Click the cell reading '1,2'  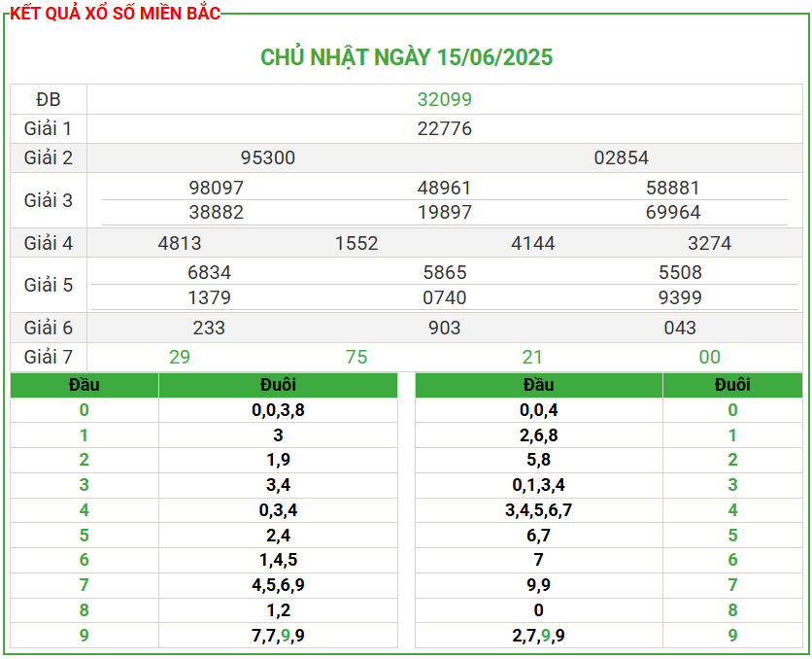(278, 610)
